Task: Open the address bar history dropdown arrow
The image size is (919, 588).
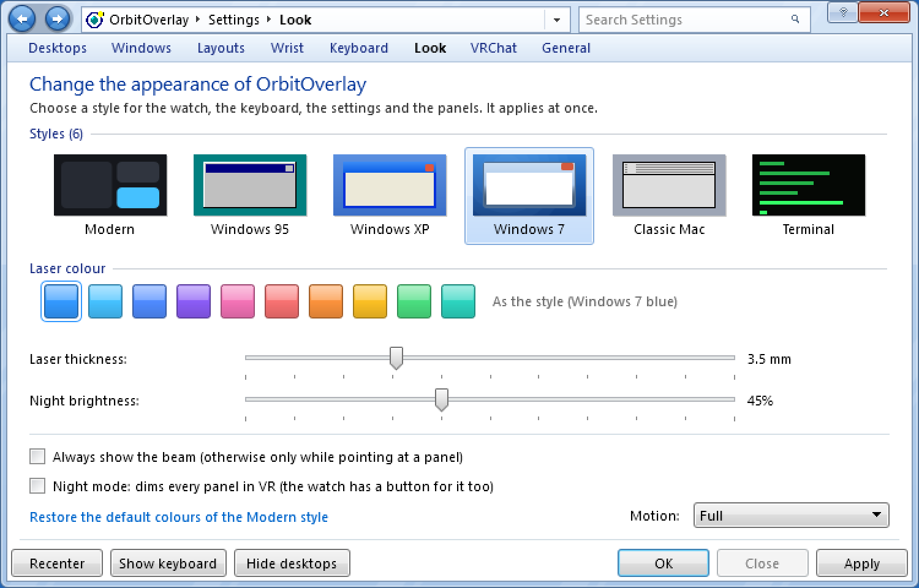Action: (x=556, y=20)
